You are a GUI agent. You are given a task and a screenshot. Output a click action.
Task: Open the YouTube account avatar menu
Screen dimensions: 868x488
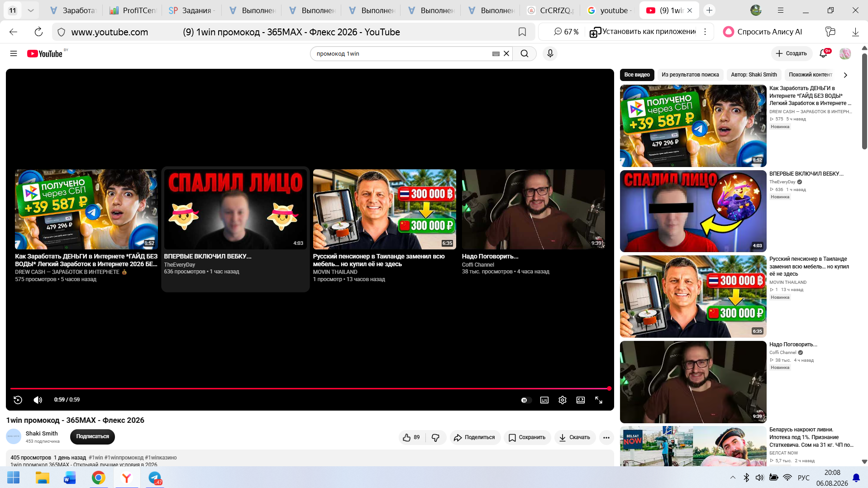(x=845, y=53)
